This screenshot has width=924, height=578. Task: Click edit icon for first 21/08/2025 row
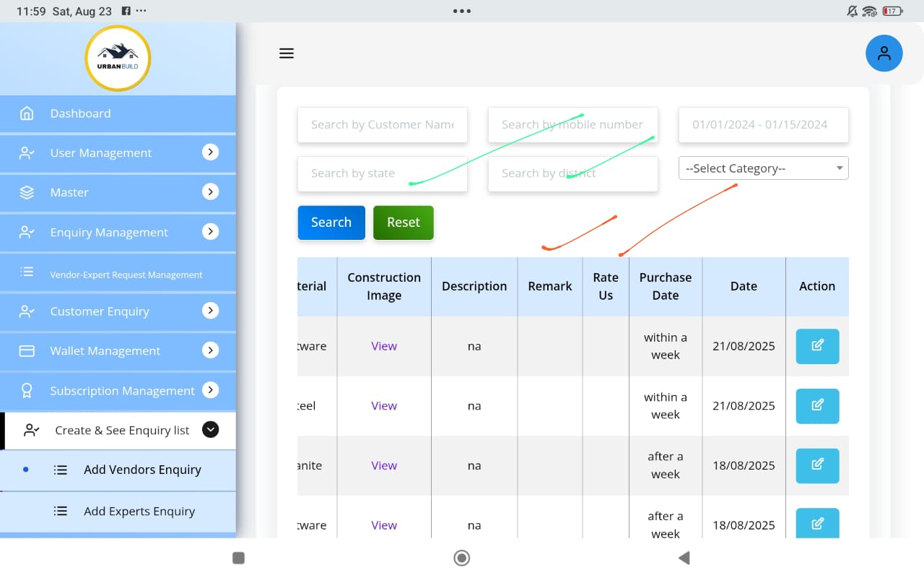pos(817,346)
